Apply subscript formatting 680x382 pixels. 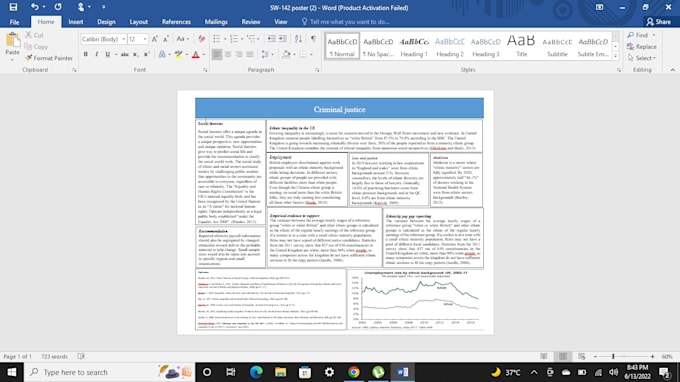click(136, 54)
